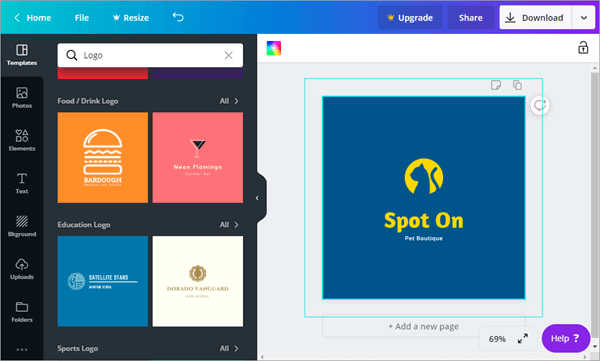The image size is (600, 361).
Task: Click Add a new page
Action: coord(424,327)
